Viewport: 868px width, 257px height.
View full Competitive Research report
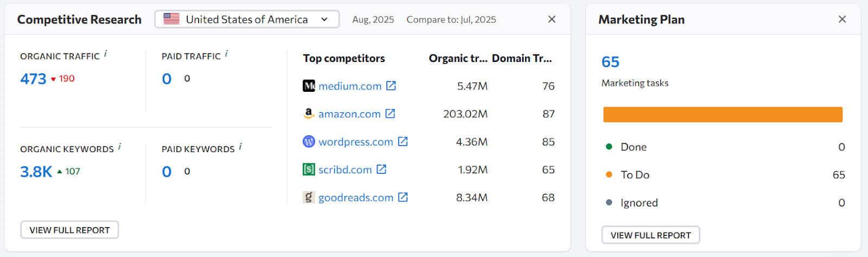[69, 230]
